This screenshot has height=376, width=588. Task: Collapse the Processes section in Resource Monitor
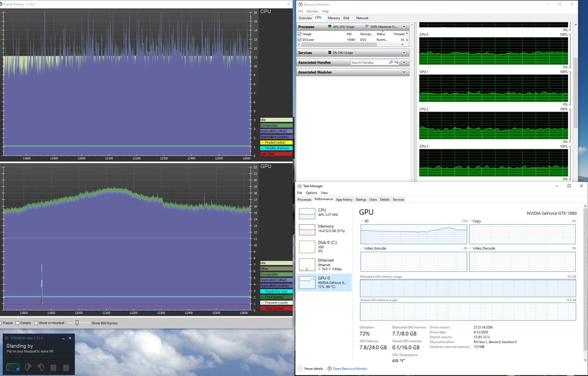click(x=404, y=26)
